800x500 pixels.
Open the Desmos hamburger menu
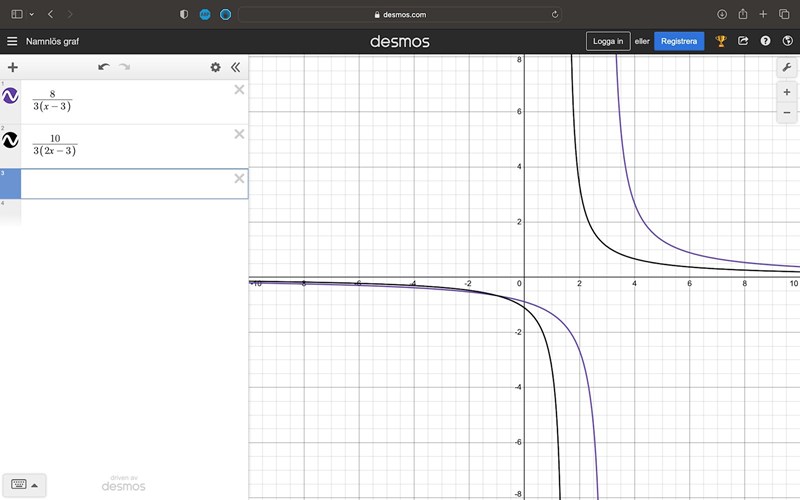tap(12, 41)
